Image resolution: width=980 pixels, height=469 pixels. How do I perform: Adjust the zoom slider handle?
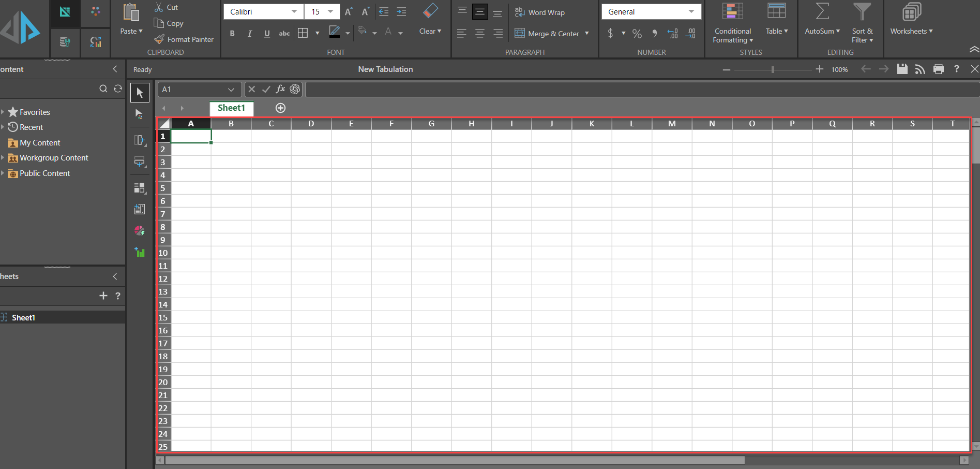pyautogui.click(x=773, y=69)
